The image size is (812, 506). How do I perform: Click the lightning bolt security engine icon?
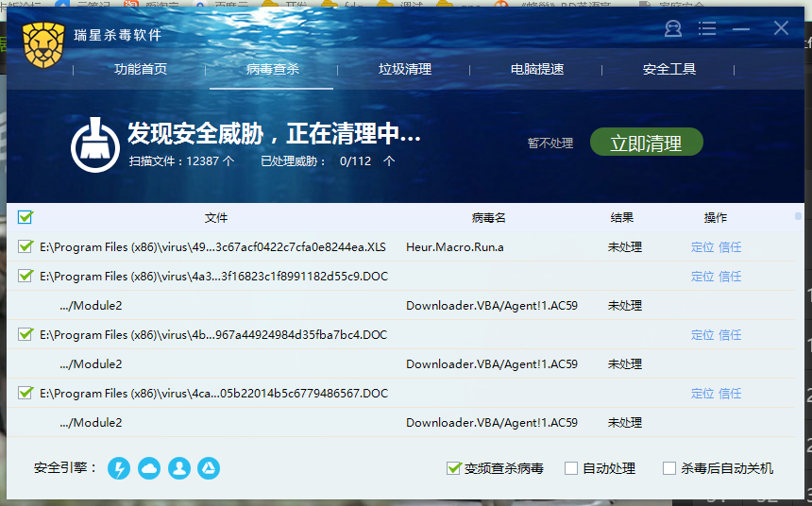click(x=119, y=468)
